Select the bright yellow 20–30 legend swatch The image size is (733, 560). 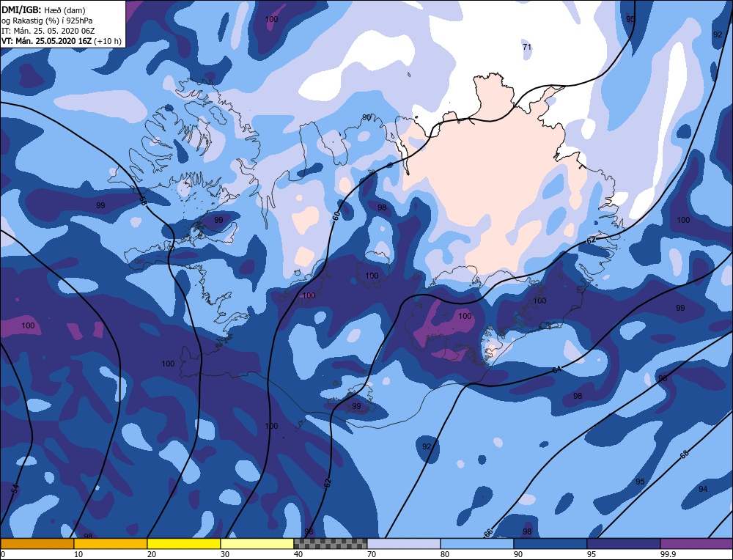coord(184,544)
